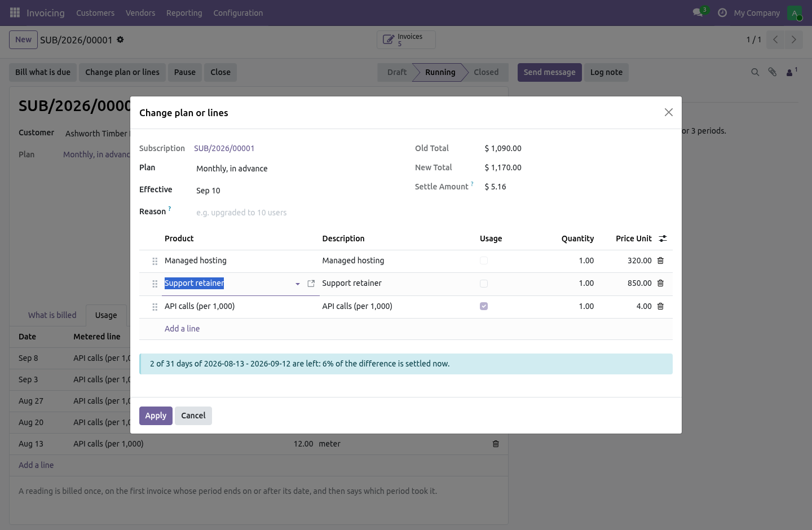Click the chatter search icon
Image resolution: width=812 pixels, height=530 pixels.
pos(755,72)
